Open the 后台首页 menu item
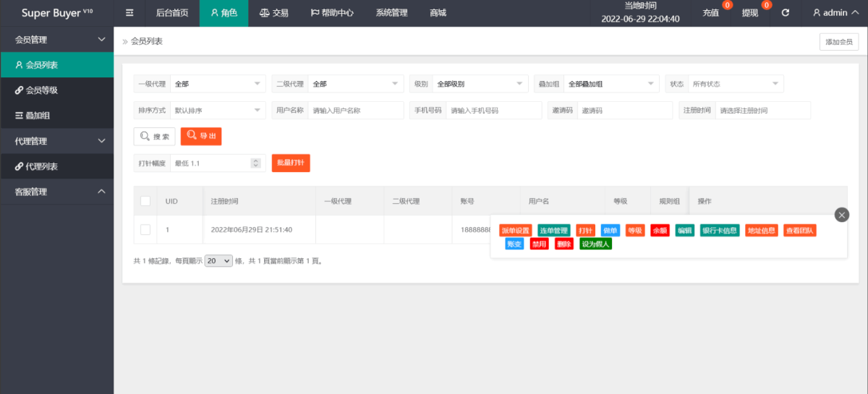 172,13
